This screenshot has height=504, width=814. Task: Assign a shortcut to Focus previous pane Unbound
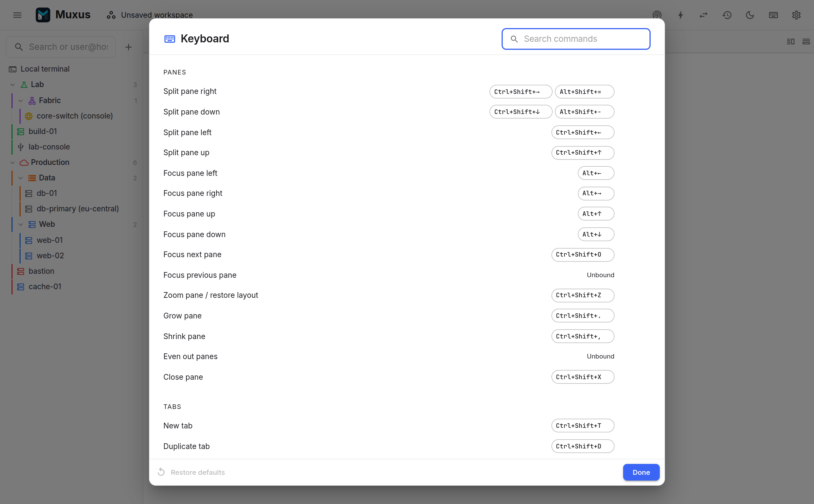click(600, 275)
